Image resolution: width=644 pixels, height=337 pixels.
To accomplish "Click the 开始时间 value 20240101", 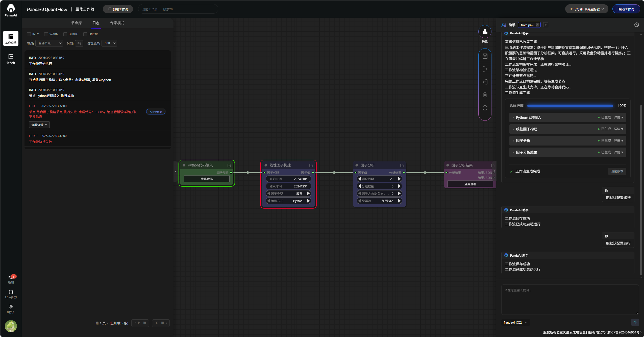I will (301, 179).
